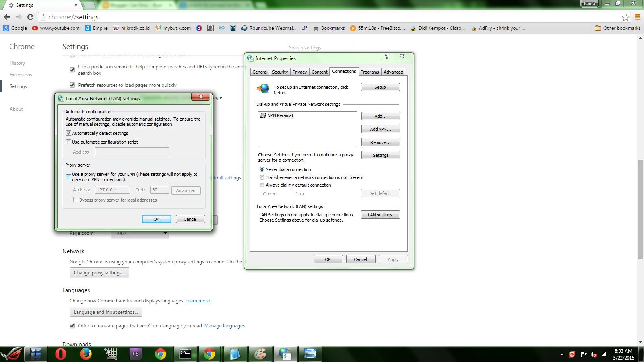This screenshot has height=362, width=644.
Task: Open the AdF.ly shrink bookmark
Action: tap(498, 28)
